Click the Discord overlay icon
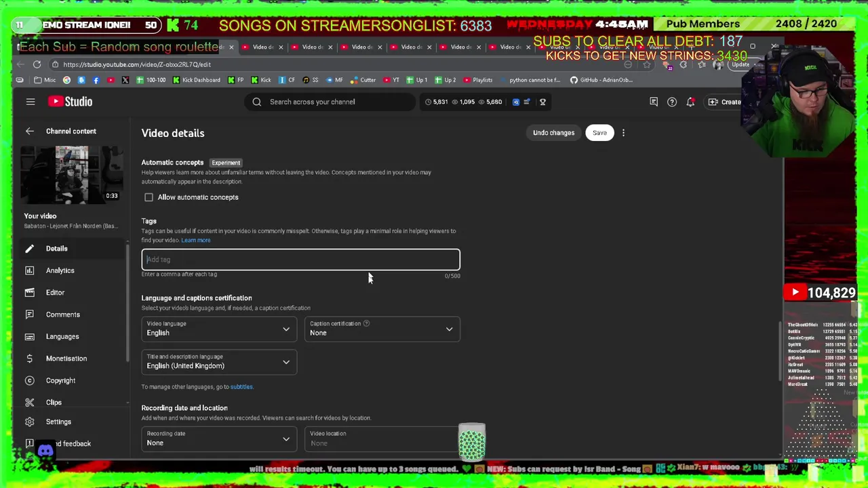The width and height of the screenshot is (868, 488). [x=45, y=450]
